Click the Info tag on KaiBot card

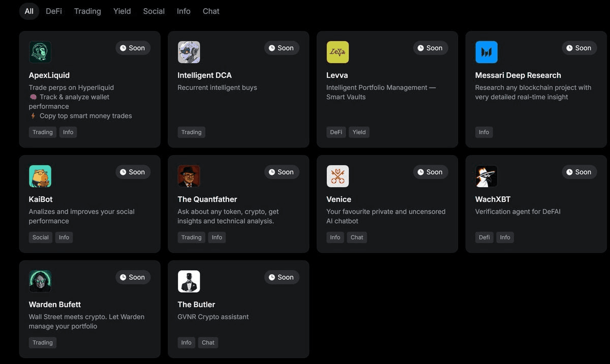click(64, 237)
